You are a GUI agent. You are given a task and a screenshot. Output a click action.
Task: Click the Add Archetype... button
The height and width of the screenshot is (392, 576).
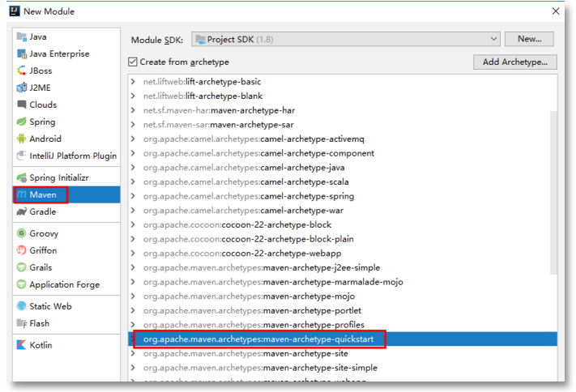click(x=515, y=62)
